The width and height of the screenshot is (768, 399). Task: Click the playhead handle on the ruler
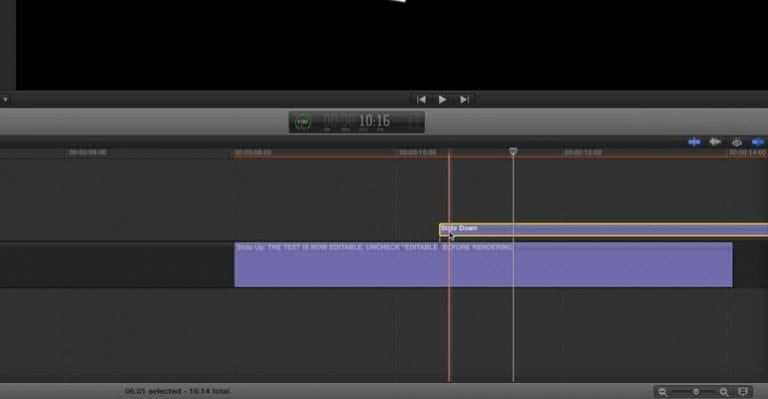[x=513, y=152]
